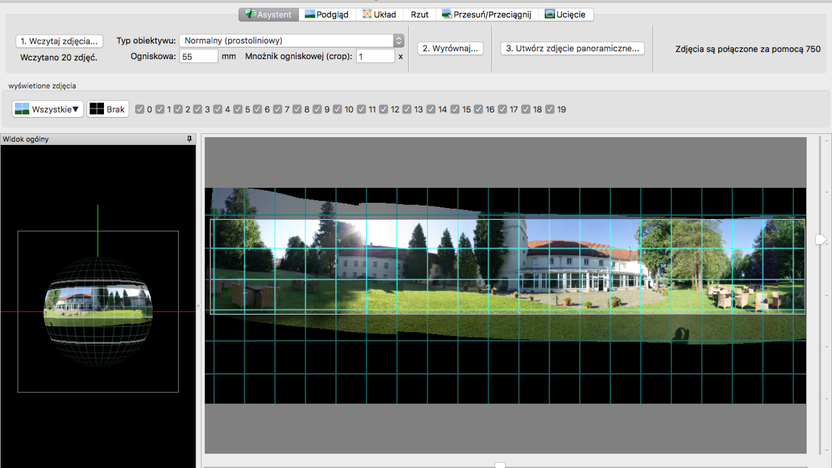Image resolution: width=832 pixels, height=468 pixels.
Task: Toggle image 0 checkbox
Action: (140, 109)
